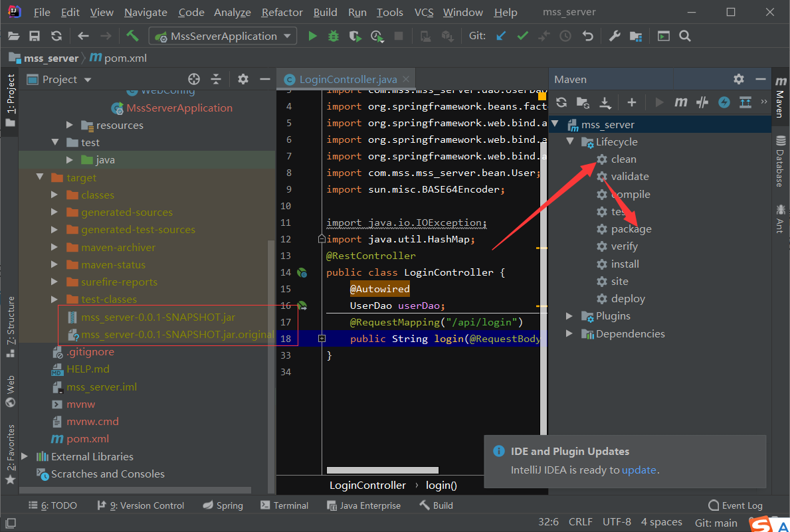Screen dimensions: 790x532
Task: Reimport all Maven projects
Action: 561,102
